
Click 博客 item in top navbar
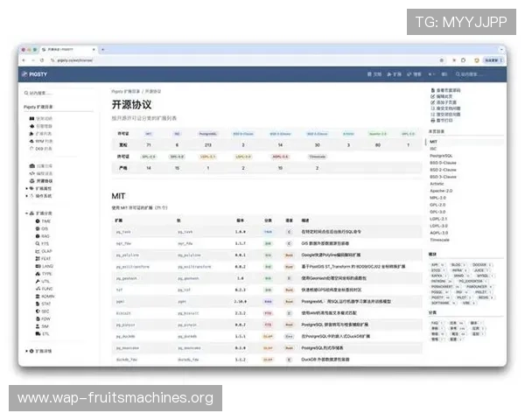[x=414, y=74]
